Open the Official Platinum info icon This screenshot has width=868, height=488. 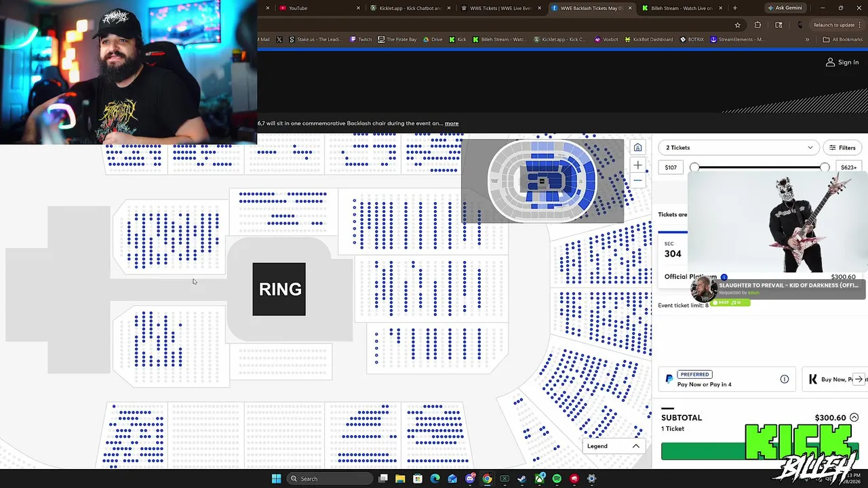pos(724,277)
